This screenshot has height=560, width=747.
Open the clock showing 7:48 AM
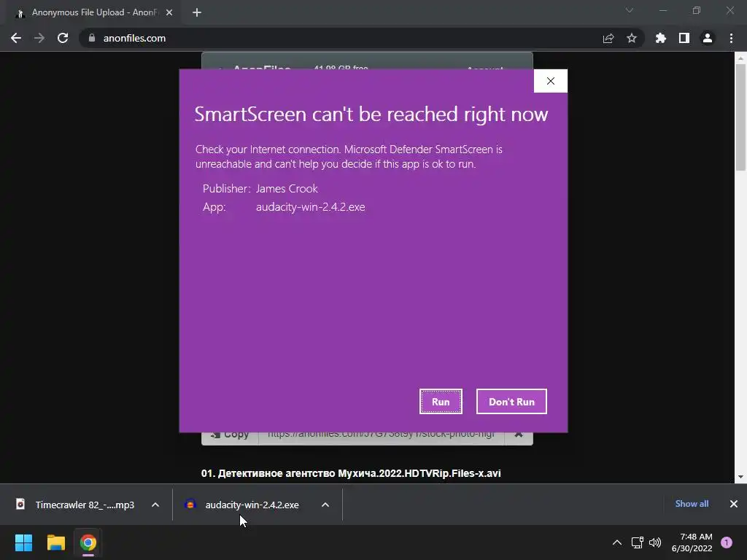click(x=692, y=542)
